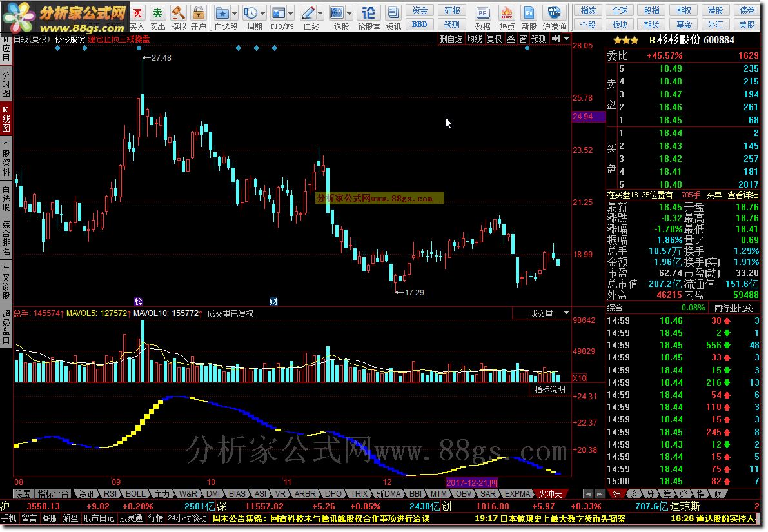The height and width of the screenshot is (532, 768).
Task: Toggle the 均线 moving-average display
Action: point(474,39)
